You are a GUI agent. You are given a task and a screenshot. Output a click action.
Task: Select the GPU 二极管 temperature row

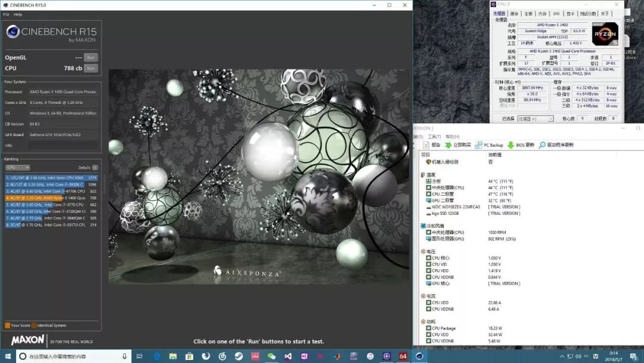470,201
